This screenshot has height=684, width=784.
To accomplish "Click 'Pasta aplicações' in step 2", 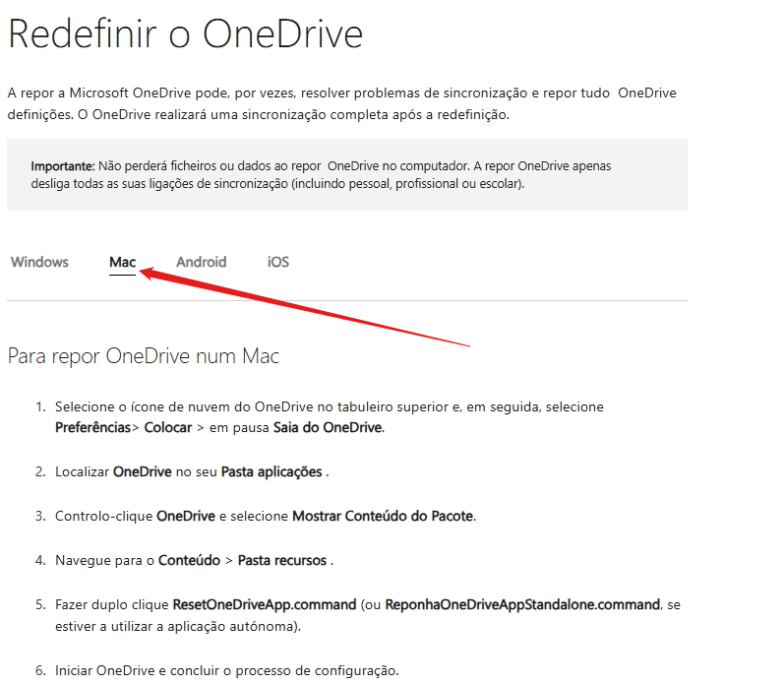I will click(x=271, y=471).
